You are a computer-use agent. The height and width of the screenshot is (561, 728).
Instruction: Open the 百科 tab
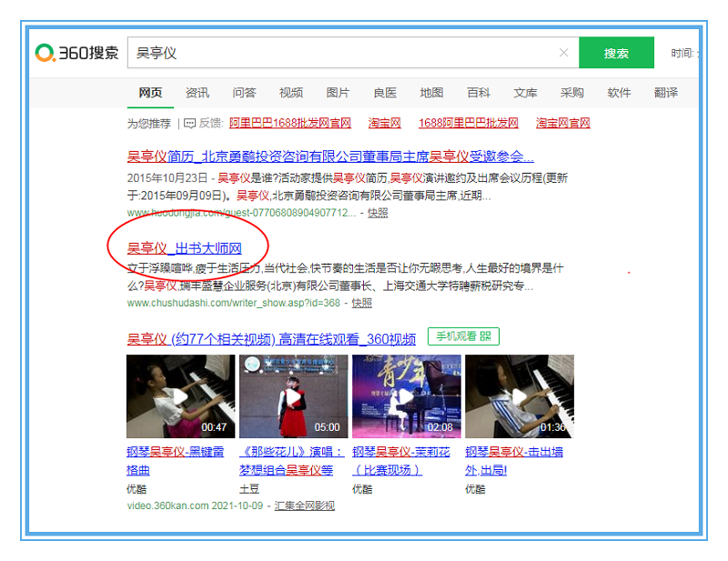click(x=479, y=93)
